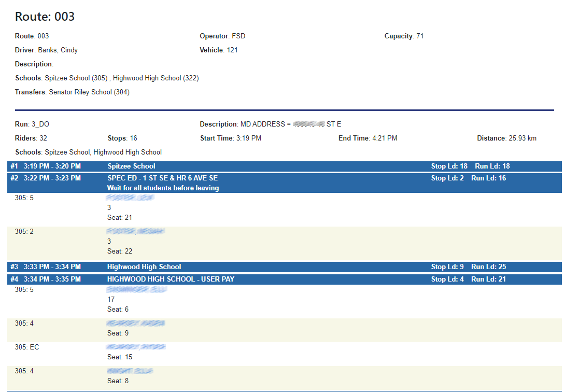The image size is (565, 392).
Task: Click the Route: 003 page heading
Action: pos(45,17)
